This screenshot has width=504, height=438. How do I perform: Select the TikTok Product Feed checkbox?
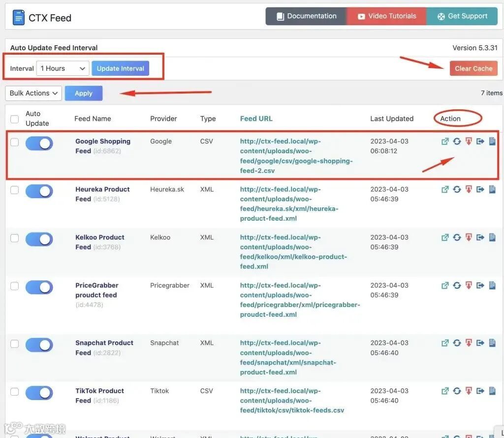pos(14,392)
